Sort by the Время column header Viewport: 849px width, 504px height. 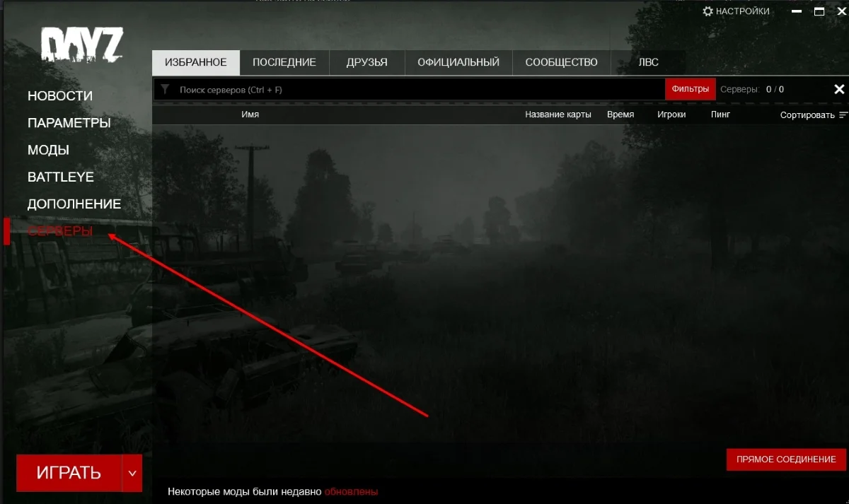620,115
